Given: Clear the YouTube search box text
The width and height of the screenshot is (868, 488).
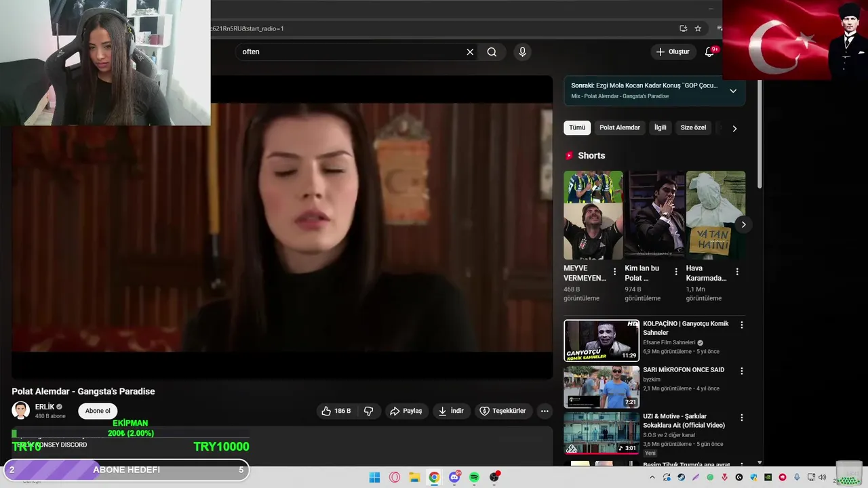Looking at the screenshot, I should click(470, 52).
